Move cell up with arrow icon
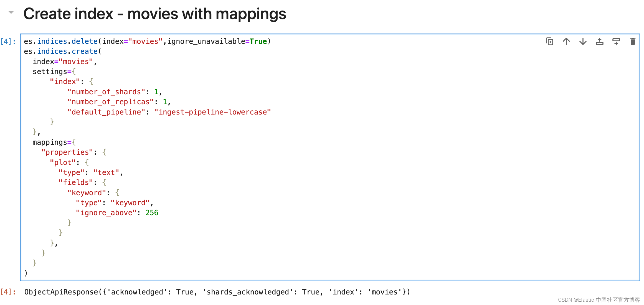Viewport: 644px width, 305px height. [566, 42]
